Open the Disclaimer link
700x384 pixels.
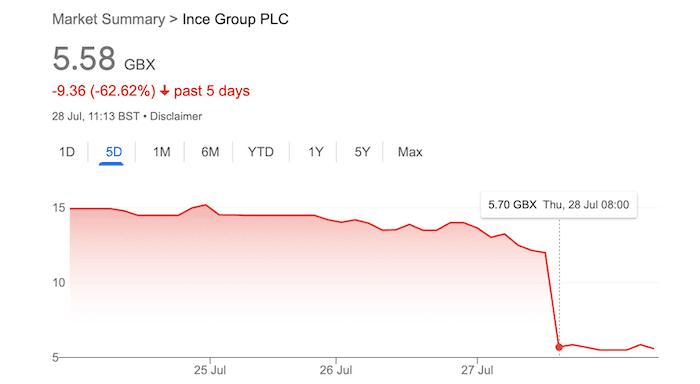click(x=176, y=117)
